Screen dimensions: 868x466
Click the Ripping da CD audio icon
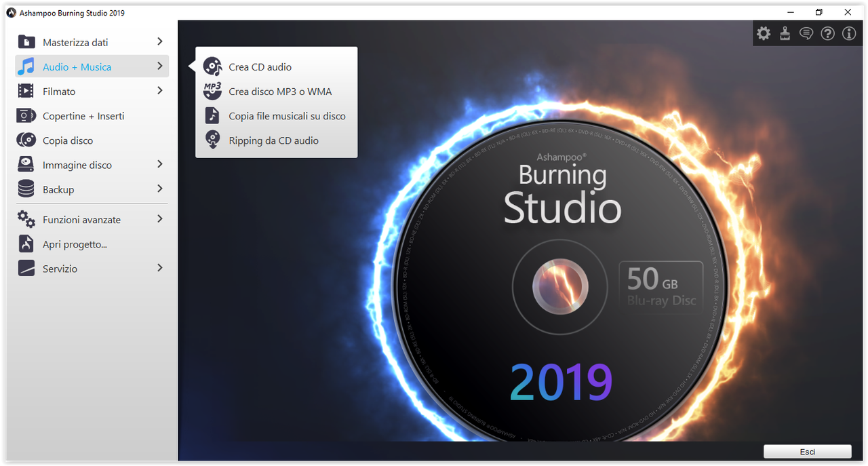coord(212,140)
